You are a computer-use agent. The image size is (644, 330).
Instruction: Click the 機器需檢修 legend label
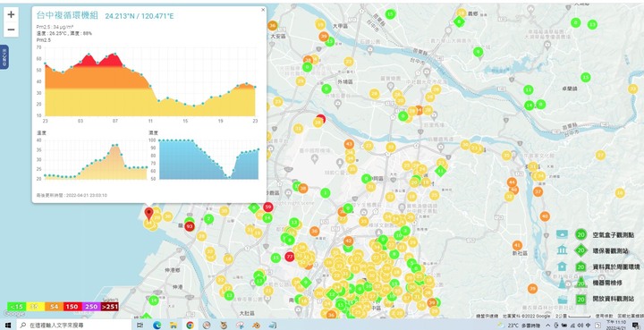point(607,283)
